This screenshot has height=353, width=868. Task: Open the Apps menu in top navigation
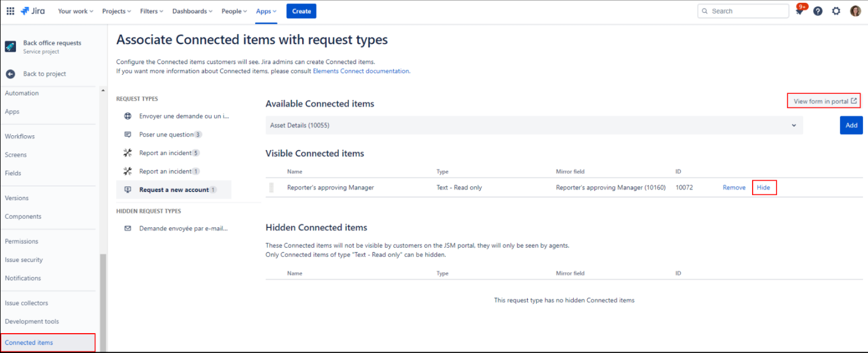pos(266,11)
